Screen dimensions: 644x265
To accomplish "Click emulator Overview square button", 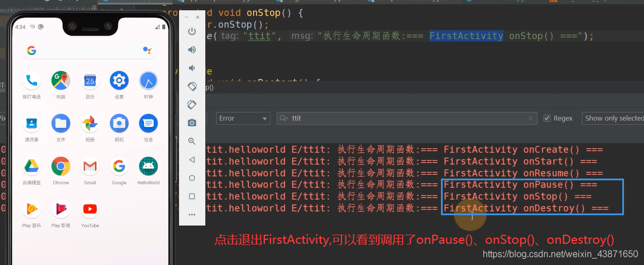I will pos(192,196).
